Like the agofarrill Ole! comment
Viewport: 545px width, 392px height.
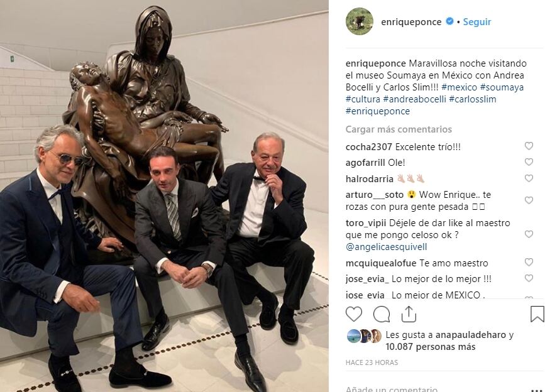pyautogui.click(x=529, y=162)
